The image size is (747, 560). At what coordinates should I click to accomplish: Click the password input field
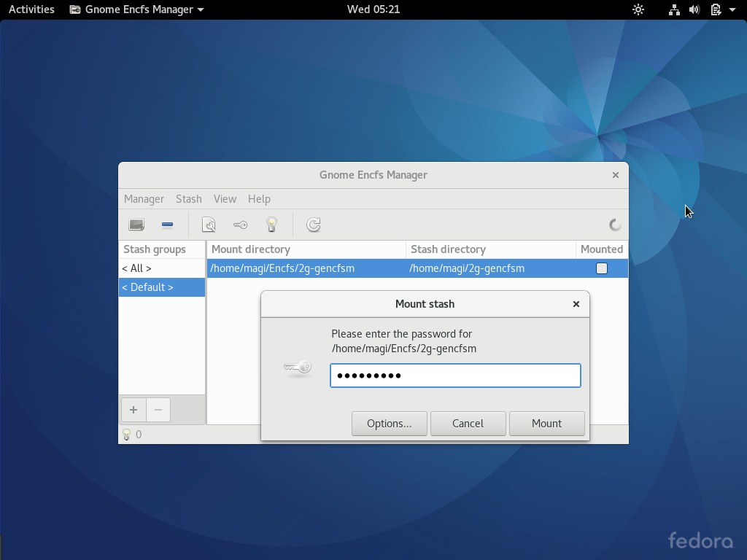[x=455, y=376]
